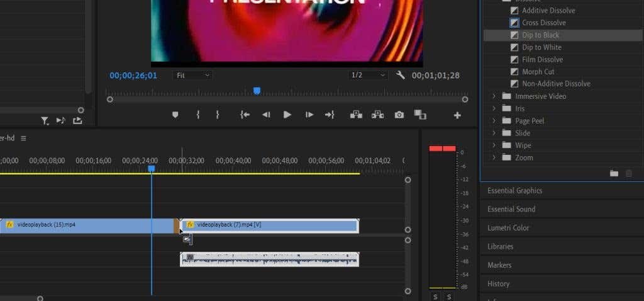Expand the Page Peel transitions folder

coord(494,121)
